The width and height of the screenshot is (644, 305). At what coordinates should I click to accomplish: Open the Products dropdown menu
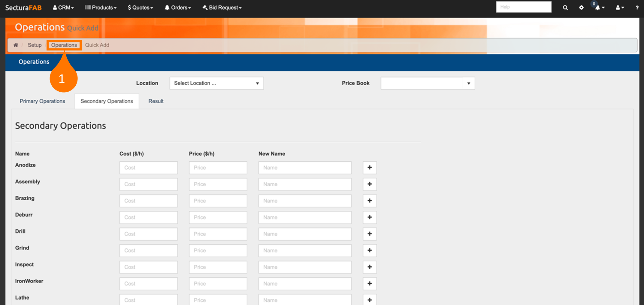[x=101, y=8]
